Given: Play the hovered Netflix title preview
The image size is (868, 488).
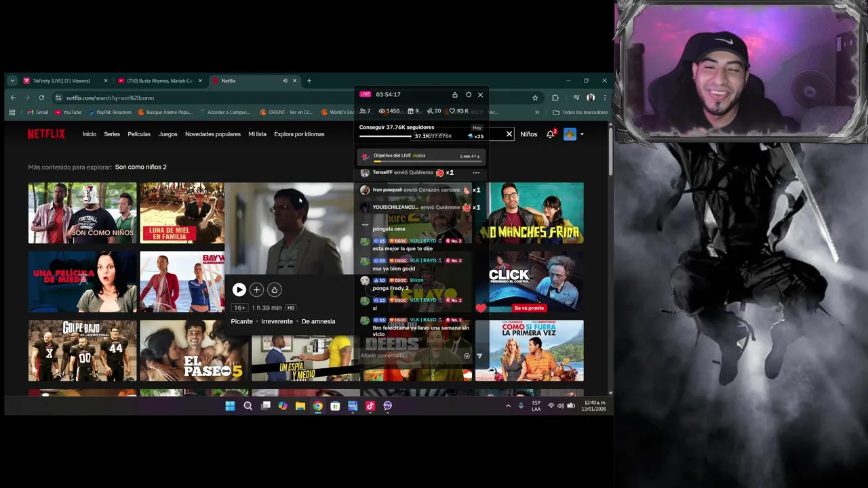Looking at the screenshot, I should pos(239,289).
